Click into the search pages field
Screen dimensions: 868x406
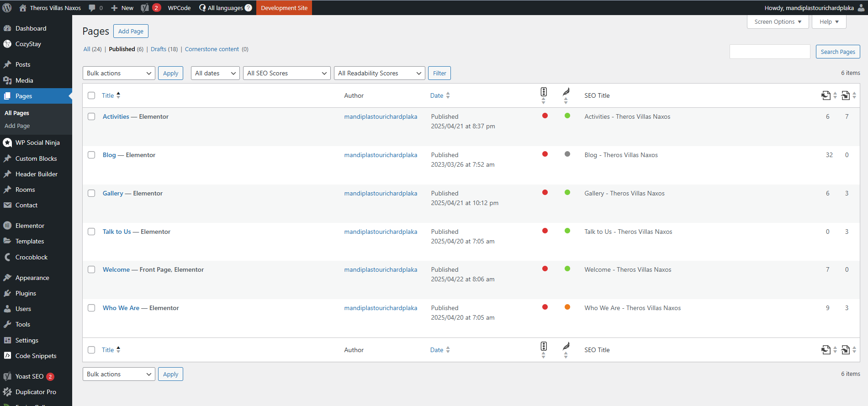pyautogui.click(x=770, y=52)
